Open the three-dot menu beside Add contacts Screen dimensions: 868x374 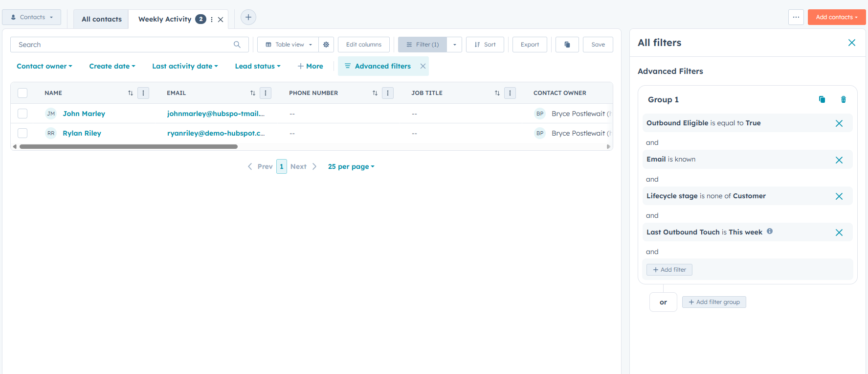[796, 17]
